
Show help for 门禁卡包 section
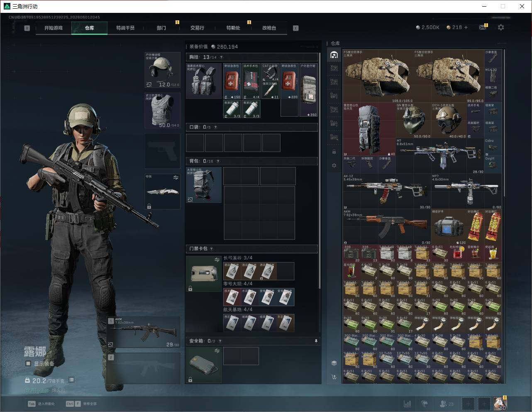[211, 249]
